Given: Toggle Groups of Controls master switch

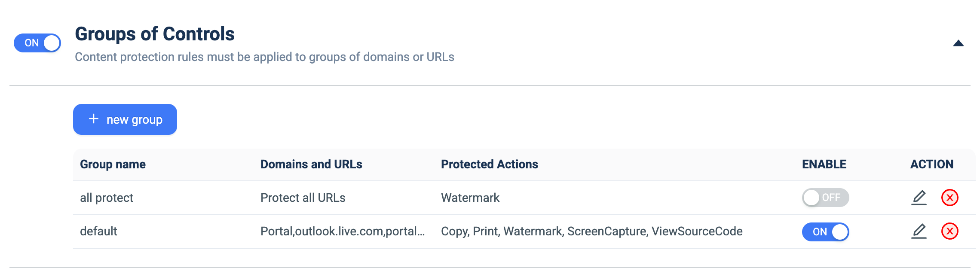Looking at the screenshot, I should (x=37, y=43).
